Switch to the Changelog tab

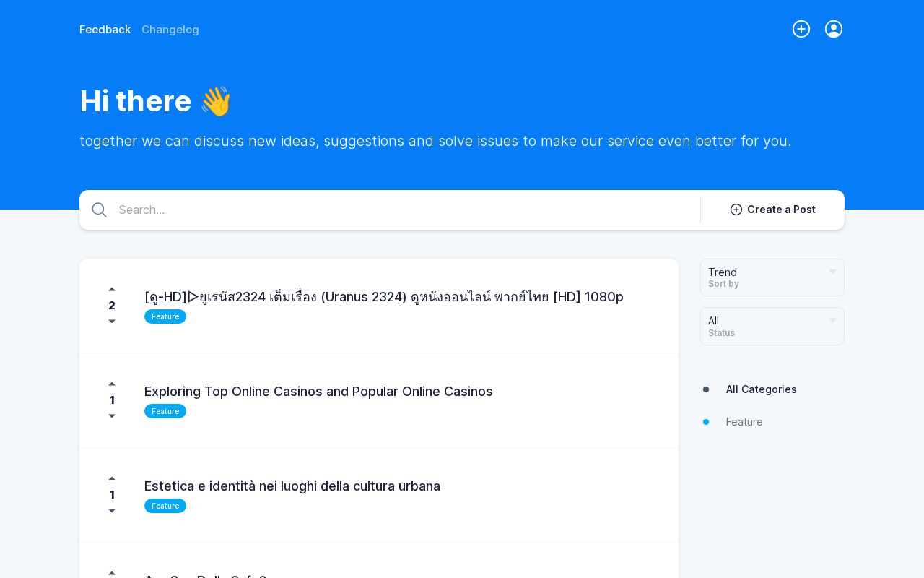[x=170, y=30]
